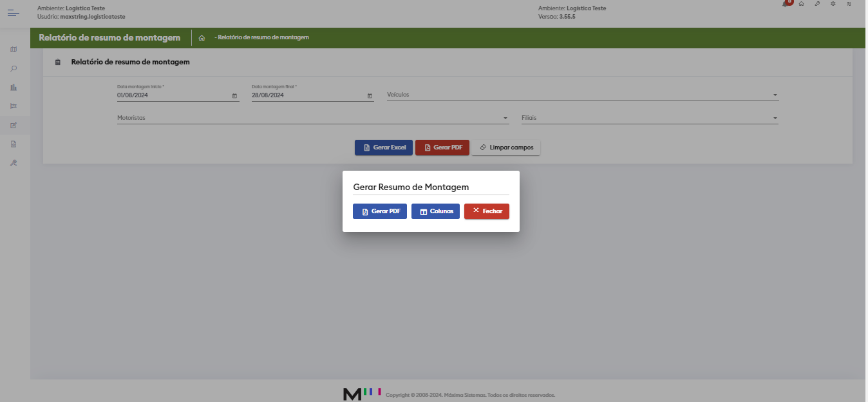The height and width of the screenshot is (402, 868).
Task: Open the bar chart icon in sidebar
Action: (x=14, y=87)
